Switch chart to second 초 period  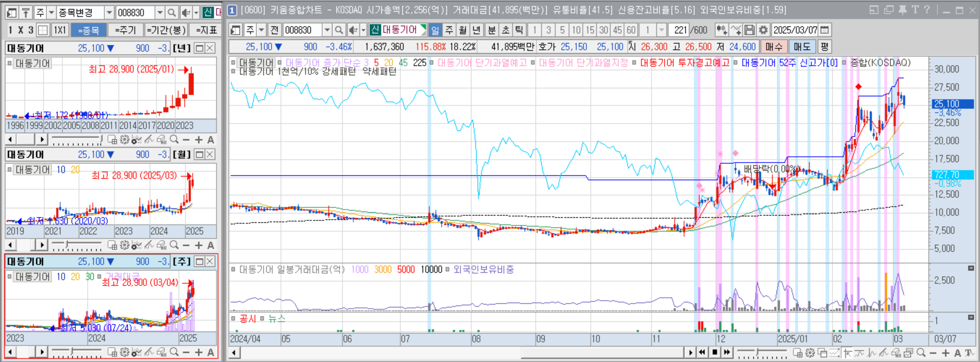[505, 30]
